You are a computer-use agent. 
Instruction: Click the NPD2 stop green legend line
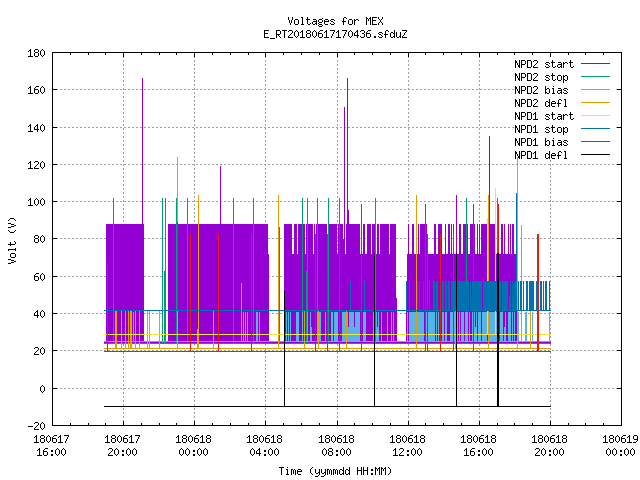click(x=595, y=77)
